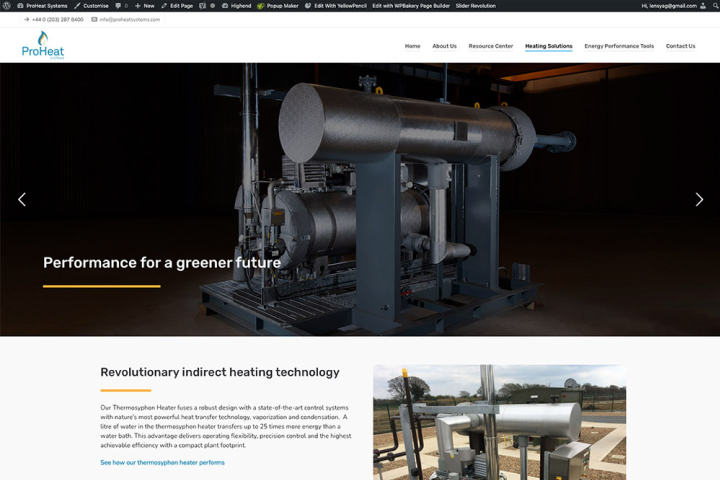Image resolution: width=720 pixels, height=480 pixels.
Task: Click the user avatar icon in admin bar
Action: pyautogui.click(x=703, y=6)
